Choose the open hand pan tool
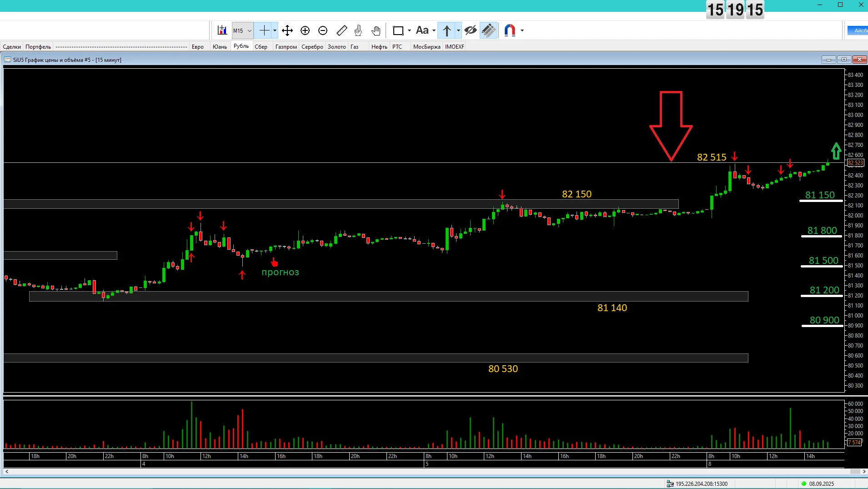868x489 pixels. (376, 30)
